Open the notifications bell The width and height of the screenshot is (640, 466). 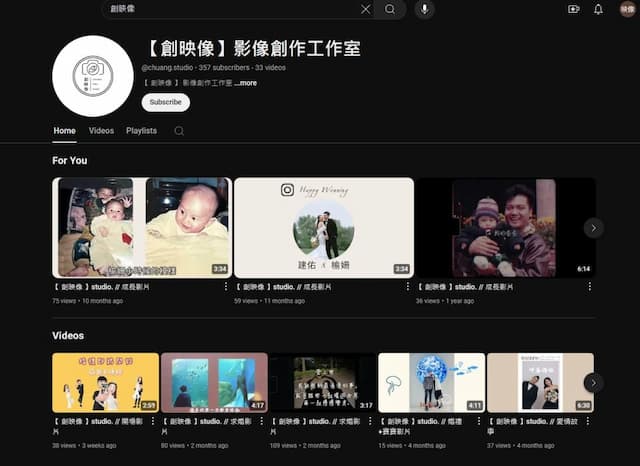click(598, 9)
